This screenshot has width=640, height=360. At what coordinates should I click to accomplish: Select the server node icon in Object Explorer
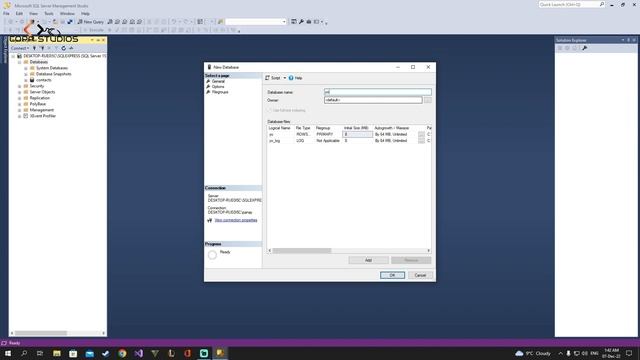[x=19, y=56]
